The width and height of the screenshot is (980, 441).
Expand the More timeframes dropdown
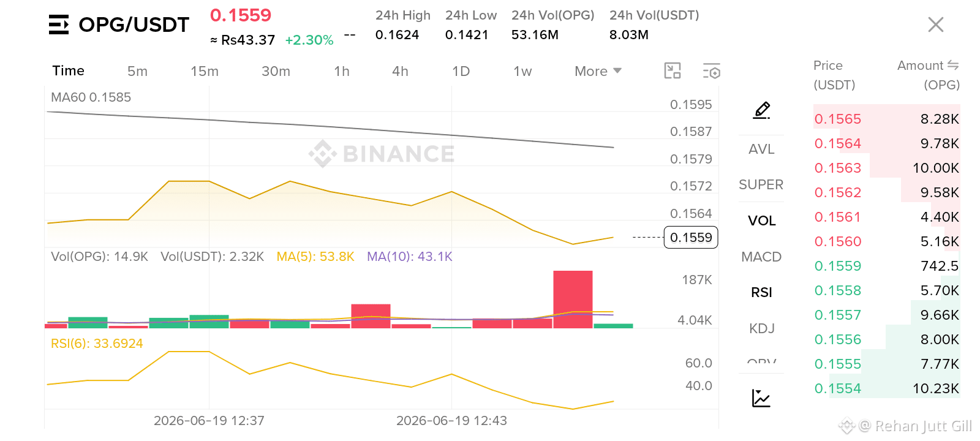(598, 71)
